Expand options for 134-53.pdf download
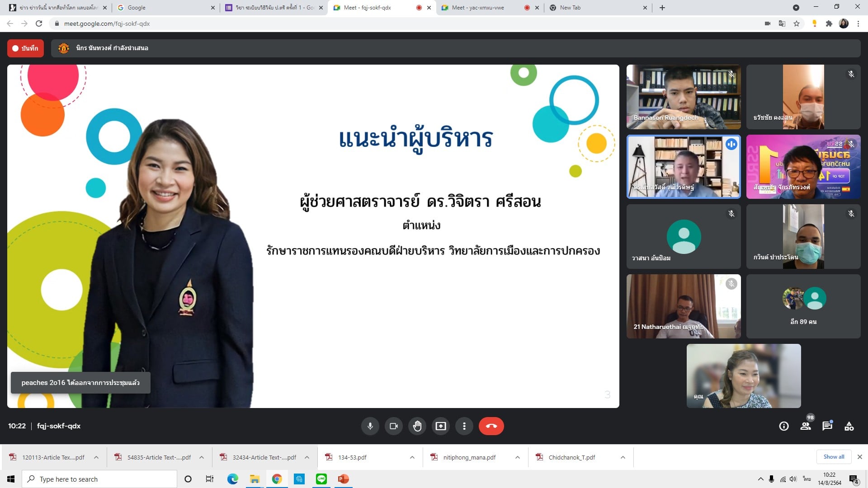The width and height of the screenshot is (868, 488). (x=412, y=457)
